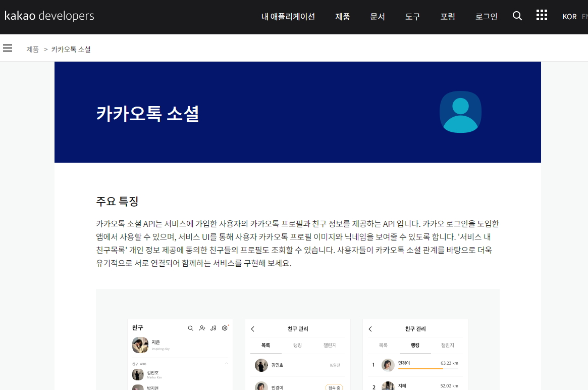The height and width of the screenshot is (390, 588).
Task: Click the Minho Kim subtitle text
Action: [154, 377]
